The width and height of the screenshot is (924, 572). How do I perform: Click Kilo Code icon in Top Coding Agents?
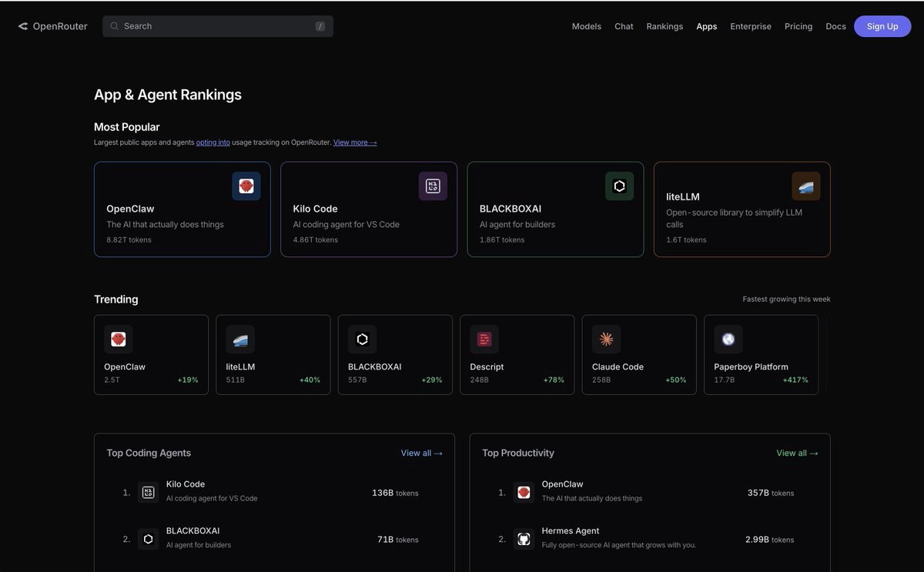pyautogui.click(x=149, y=493)
